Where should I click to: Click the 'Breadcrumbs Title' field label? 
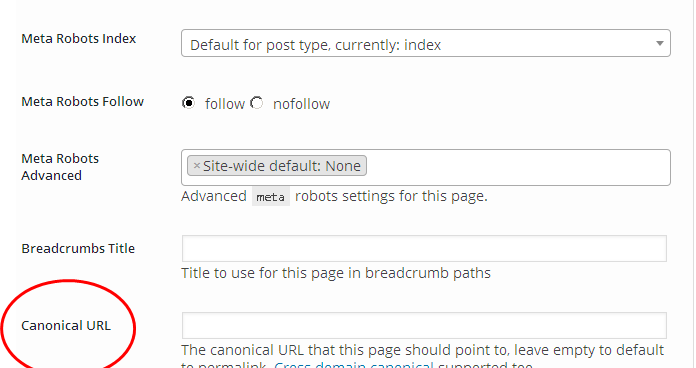78,248
